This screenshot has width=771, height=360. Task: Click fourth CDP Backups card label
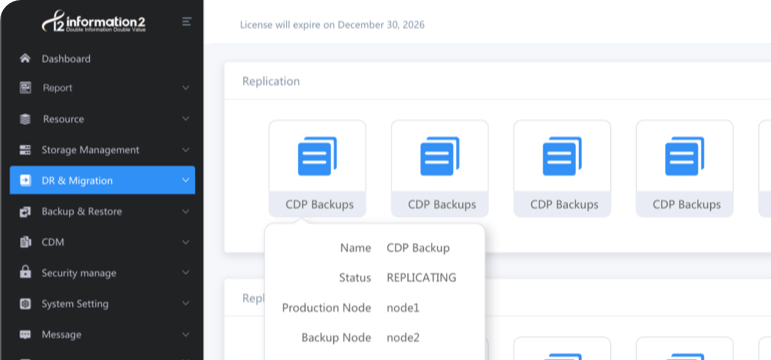coord(687,205)
